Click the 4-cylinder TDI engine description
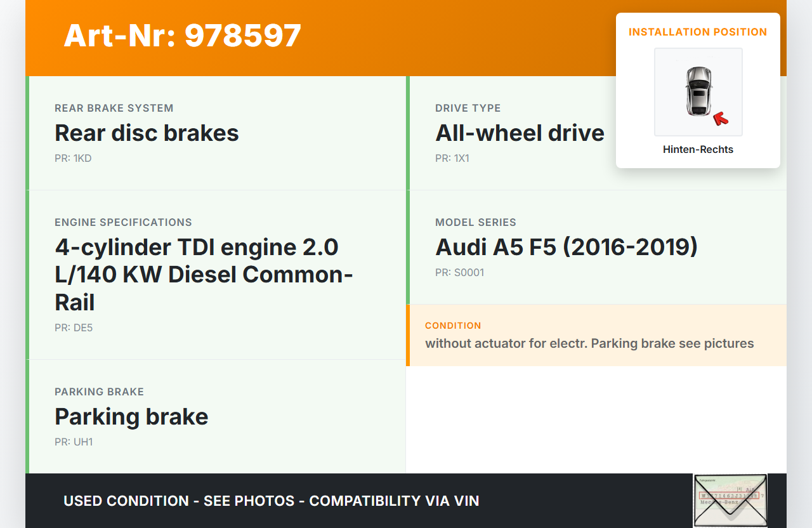The height and width of the screenshot is (528, 812). [x=204, y=274]
